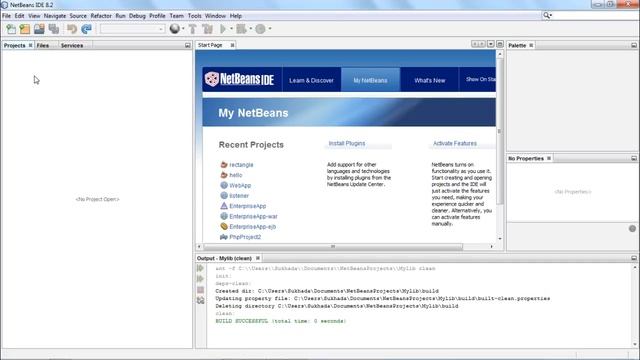Screen dimensions: 640x360
Task: Switch to the Services tab
Action: 72,46
